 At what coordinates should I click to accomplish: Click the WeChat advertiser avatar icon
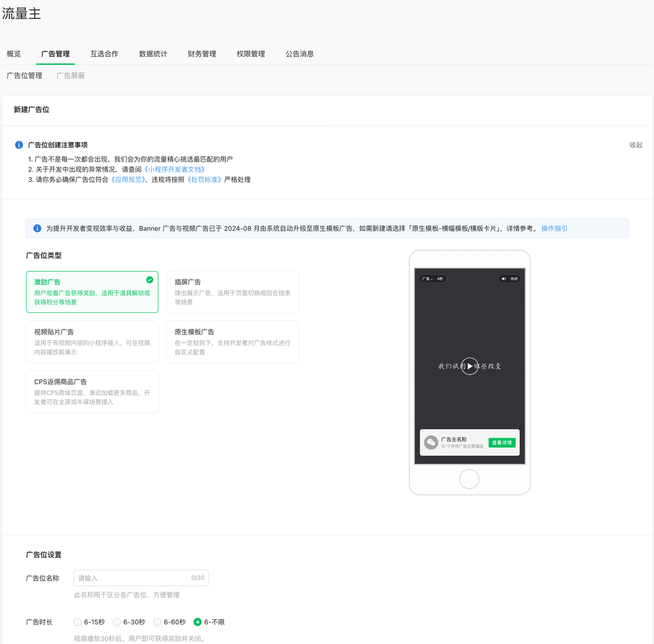tap(431, 442)
